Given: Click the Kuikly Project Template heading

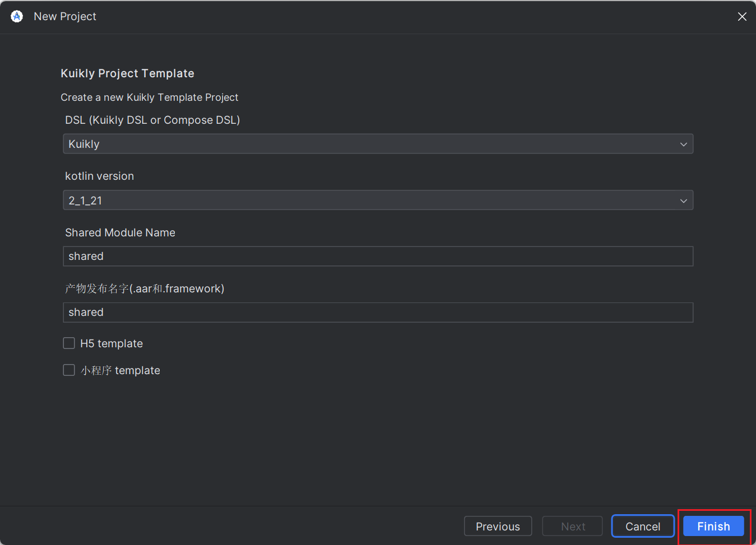Looking at the screenshot, I should pyautogui.click(x=127, y=73).
